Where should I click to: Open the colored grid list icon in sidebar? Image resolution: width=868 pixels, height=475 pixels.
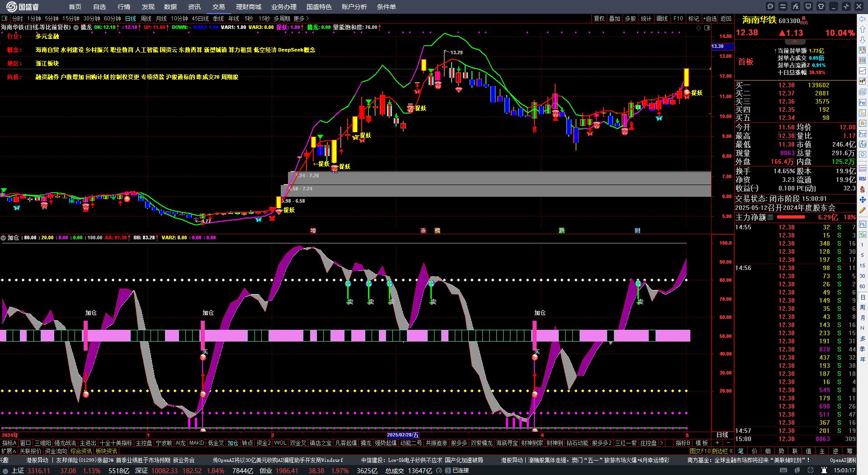point(863,61)
